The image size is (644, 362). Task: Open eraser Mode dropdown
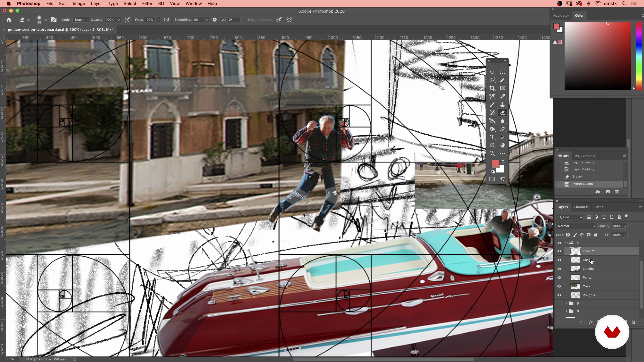pyautogui.click(x=81, y=20)
